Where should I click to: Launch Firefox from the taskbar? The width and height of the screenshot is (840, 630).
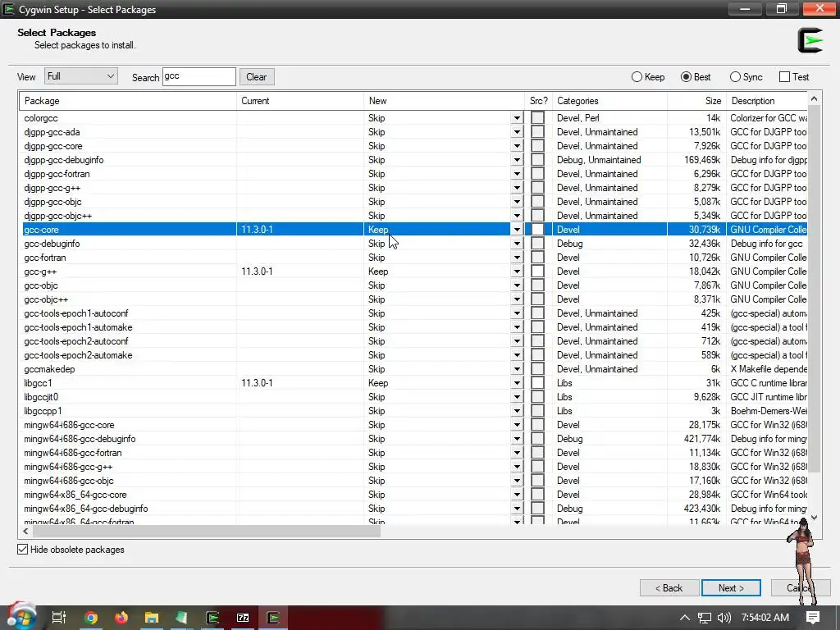coord(121,618)
